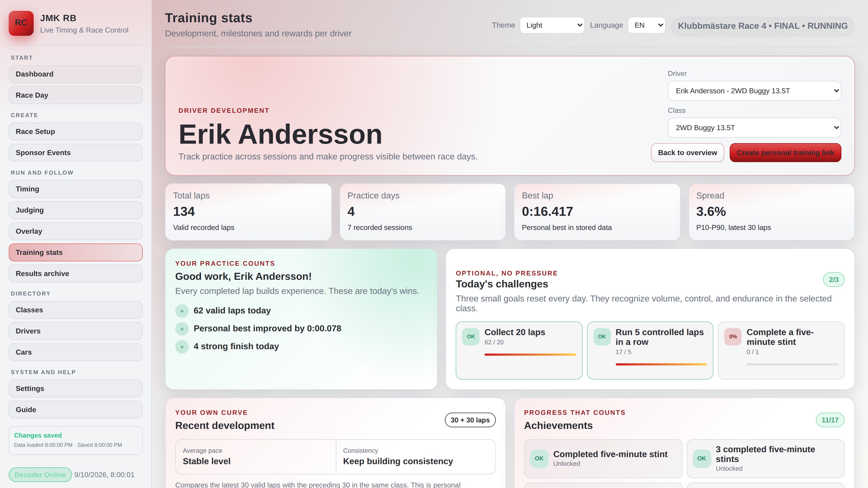Open Race Day page
The width and height of the screenshot is (868, 488).
point(75,95)
